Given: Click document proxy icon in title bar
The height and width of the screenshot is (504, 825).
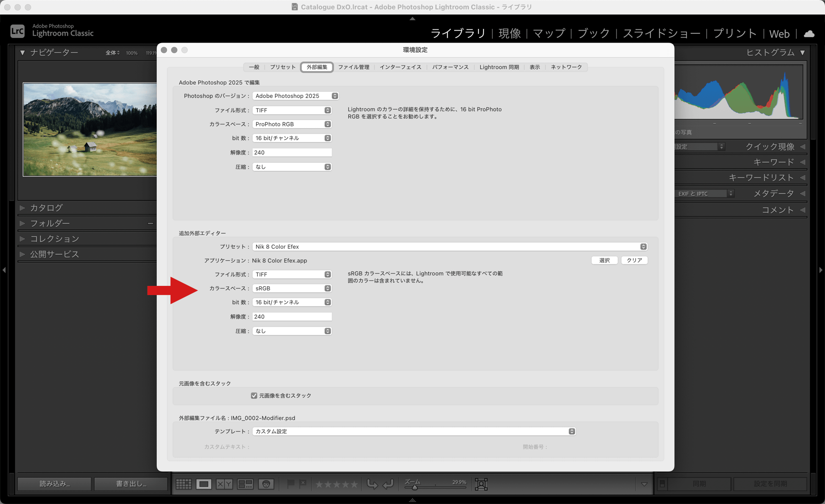Looking at the screenshot, I should click(295, 7).
